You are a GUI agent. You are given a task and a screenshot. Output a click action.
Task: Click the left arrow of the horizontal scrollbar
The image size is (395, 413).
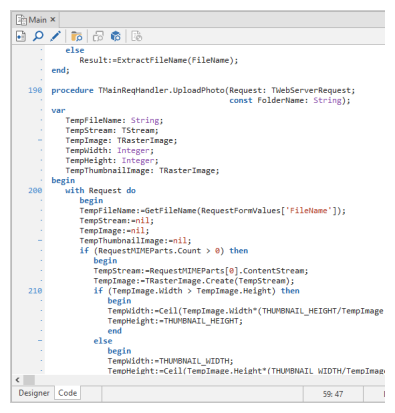18,380
